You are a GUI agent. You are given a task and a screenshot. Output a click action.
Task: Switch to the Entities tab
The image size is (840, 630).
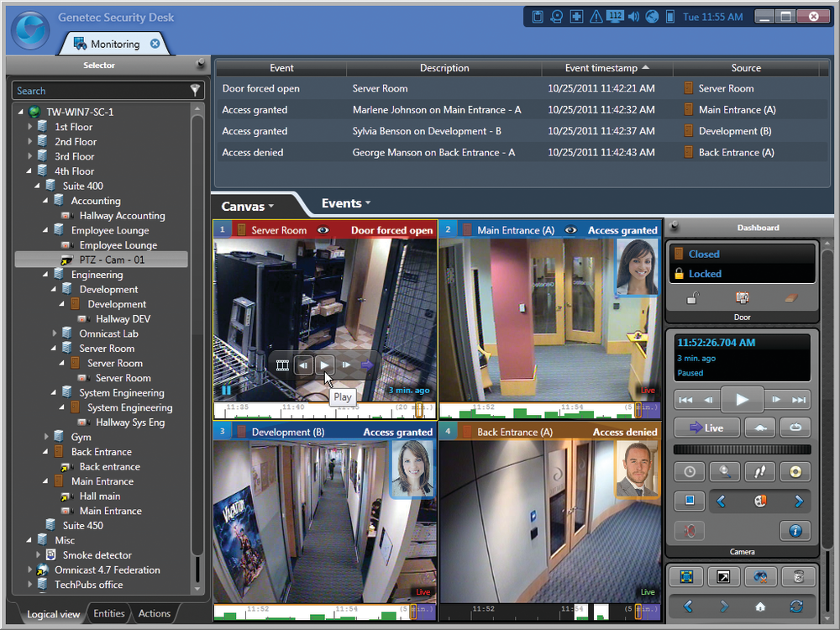tap(108, 613)
